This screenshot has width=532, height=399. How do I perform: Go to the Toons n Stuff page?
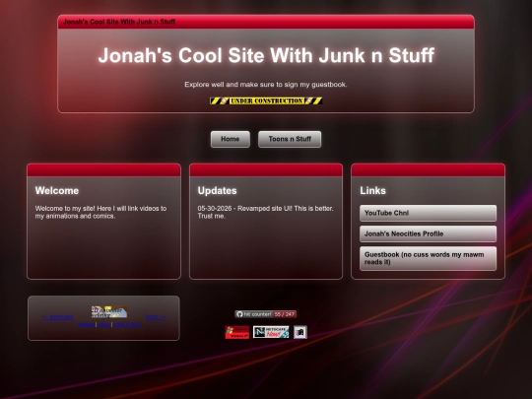coord(290,139)
